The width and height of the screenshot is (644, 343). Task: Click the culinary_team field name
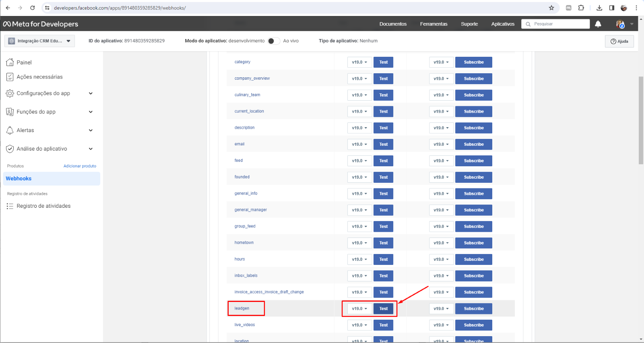tap(247, 95)
